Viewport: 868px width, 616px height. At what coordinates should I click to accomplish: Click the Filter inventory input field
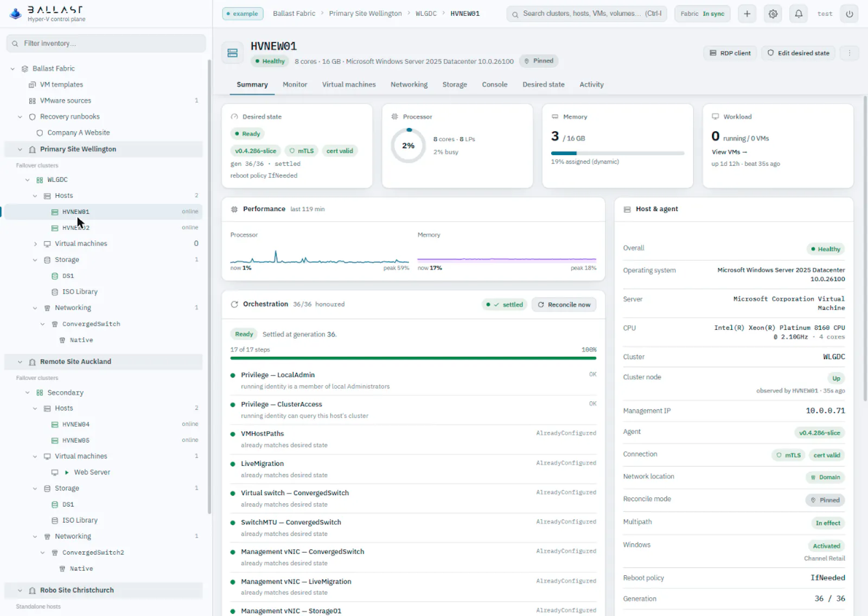pyautogui.click(x=106, y=43)
